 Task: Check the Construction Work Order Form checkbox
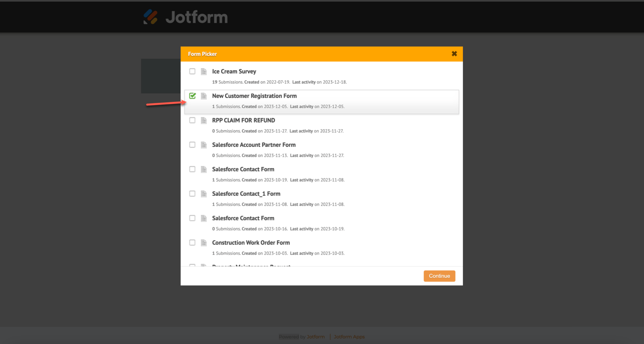[x=192, y=242]
